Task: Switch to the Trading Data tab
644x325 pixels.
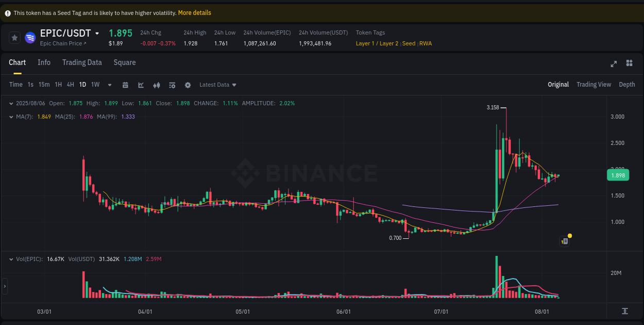Action: pos(82,62)
